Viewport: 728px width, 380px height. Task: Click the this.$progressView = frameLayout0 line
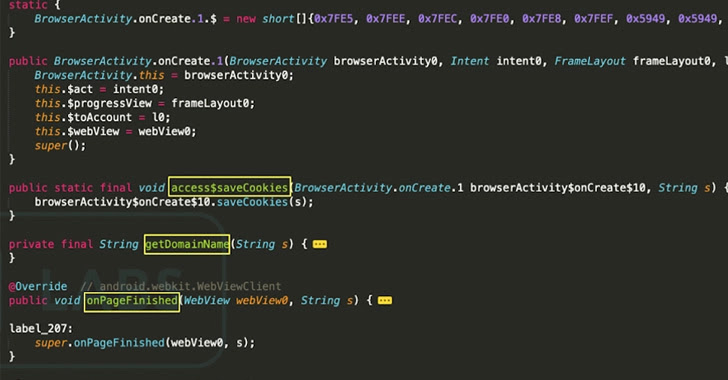(x=145, y=103)
